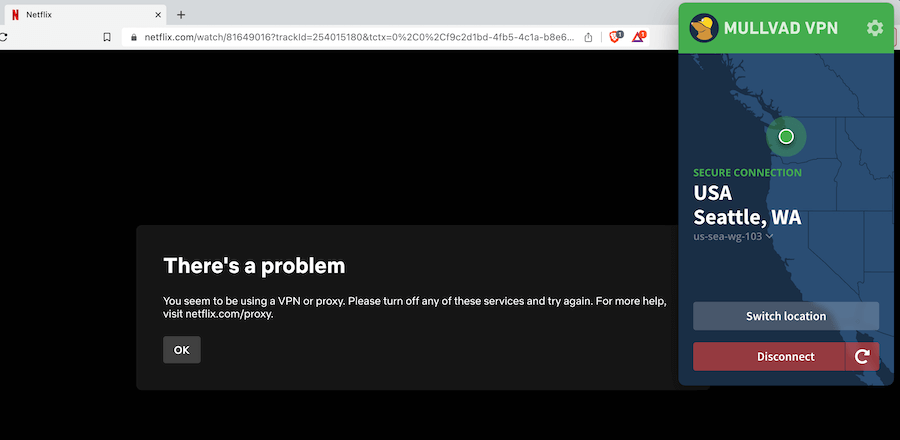Viewport: 900px width, 440px height.
Task: Click the USA country text
Action: [713, 193]
